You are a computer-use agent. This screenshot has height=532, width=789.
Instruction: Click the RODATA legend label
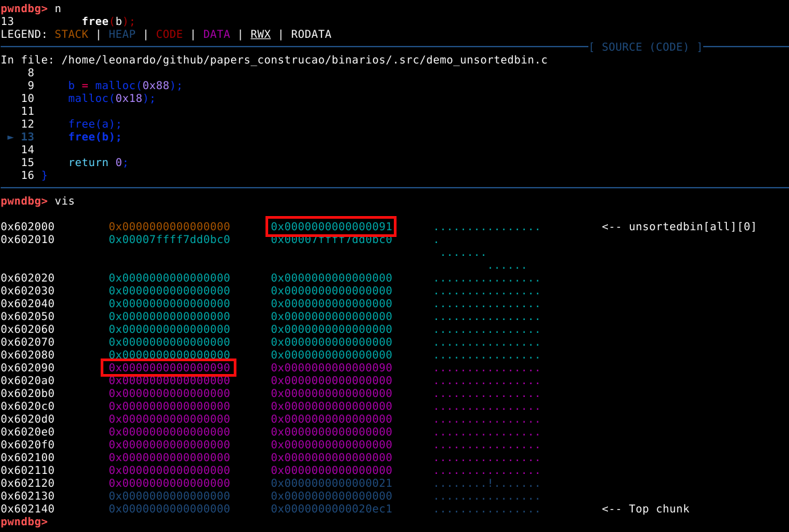pos(311,34)
